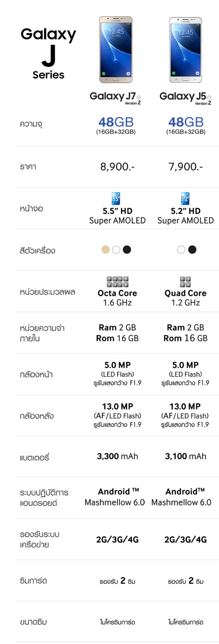Click the Octa Core 1.6 GHz text

[x=118, y=298]
